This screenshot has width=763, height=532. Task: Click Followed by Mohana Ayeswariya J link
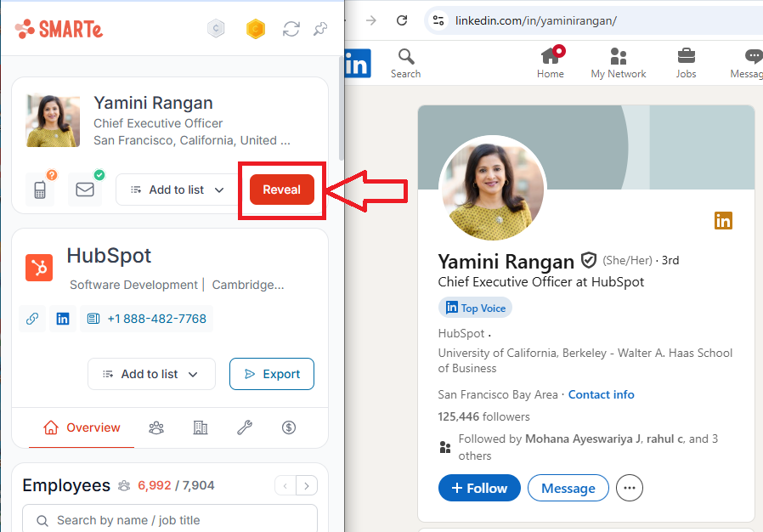[588, 447]
